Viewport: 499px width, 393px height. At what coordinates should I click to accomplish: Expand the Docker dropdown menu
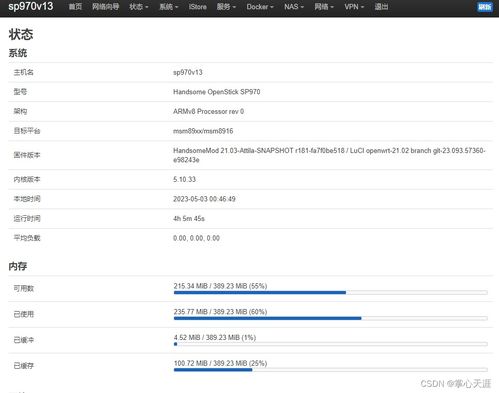(x=260, y=7)
